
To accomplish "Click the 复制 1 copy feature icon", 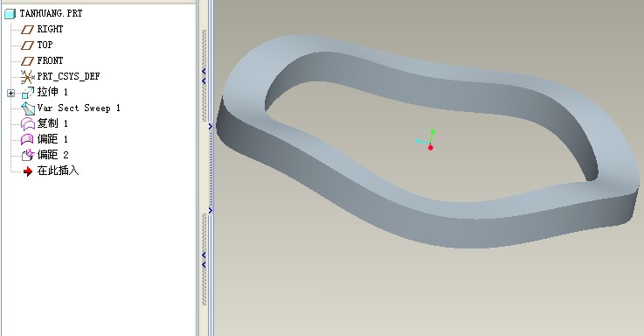I will coord(27,123).
